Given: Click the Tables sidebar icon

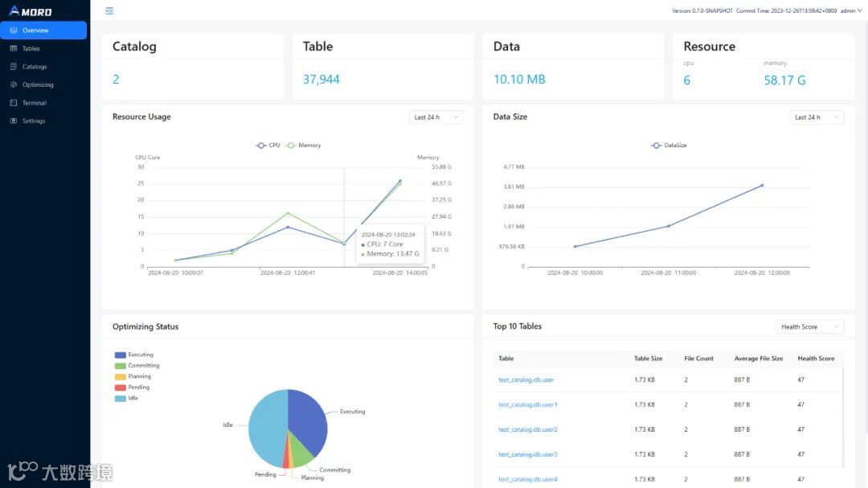Looking at the screenshot, I should coord(14,49).
